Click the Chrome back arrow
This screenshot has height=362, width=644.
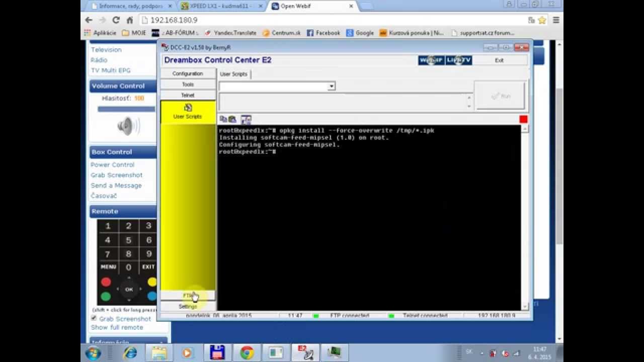(89, 20)
